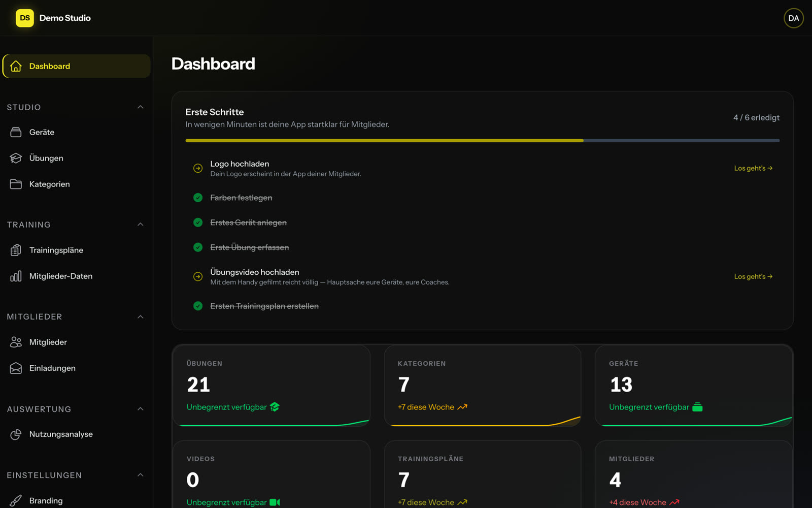812x508 pixels.
Task: Collapse the TRAINING sidebar section
Action: tap(141, 225)
